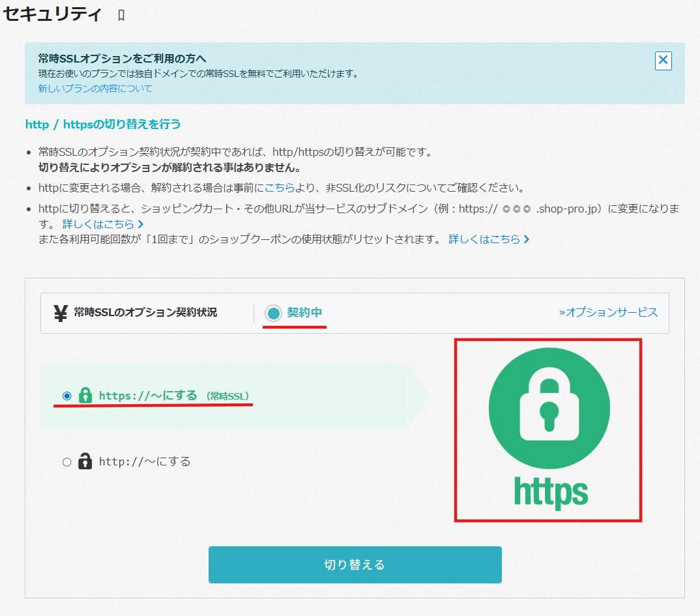This screenshot has width=700, height=616.
Task: Click chevron arrow after first 詳しくはこちら
Action: 141,224
